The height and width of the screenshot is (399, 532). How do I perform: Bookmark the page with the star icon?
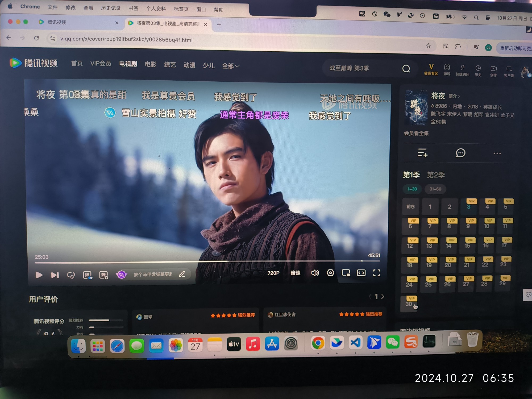[x=428, y=46]
